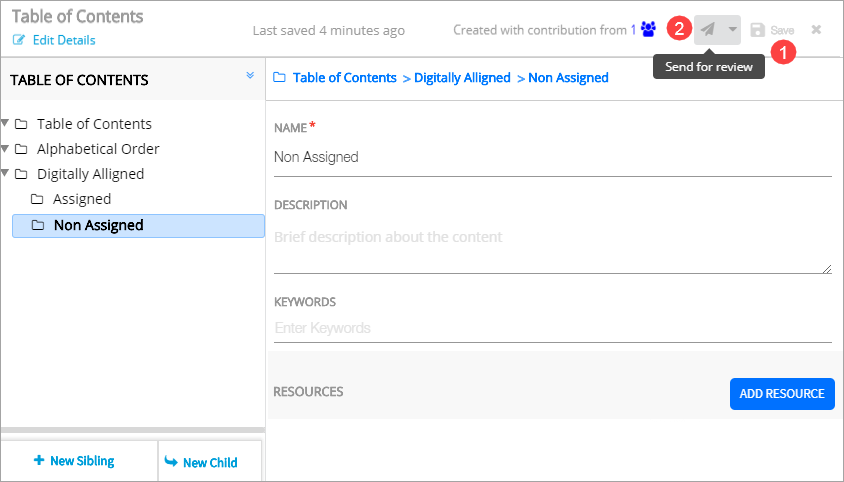
Task: Open the dropdown arrow beside Send for review
Action: coord(732,30)
